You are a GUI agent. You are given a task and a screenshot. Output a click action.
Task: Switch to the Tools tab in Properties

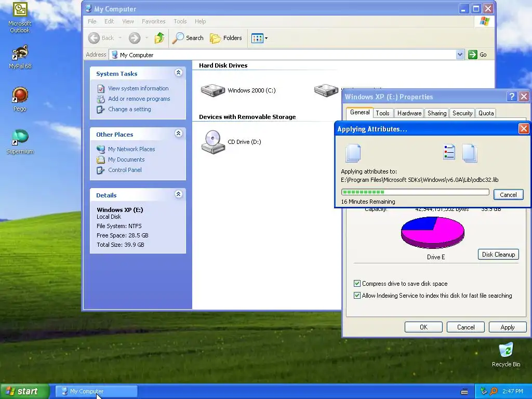click(382, 113)
